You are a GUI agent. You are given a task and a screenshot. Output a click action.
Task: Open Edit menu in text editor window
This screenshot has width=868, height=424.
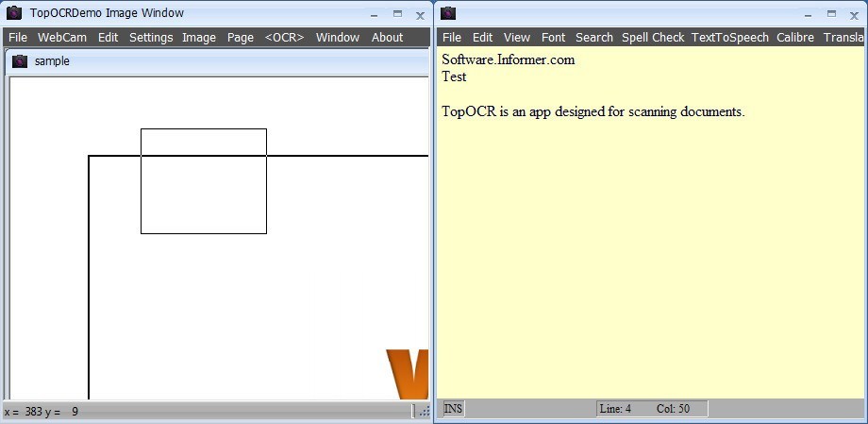click(x=482, y=38)
